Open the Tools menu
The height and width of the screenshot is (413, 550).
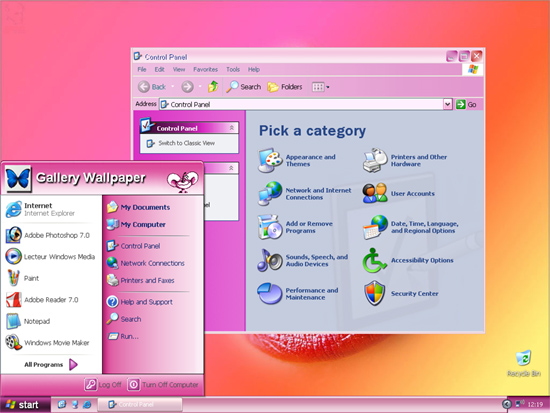(233, 69)
